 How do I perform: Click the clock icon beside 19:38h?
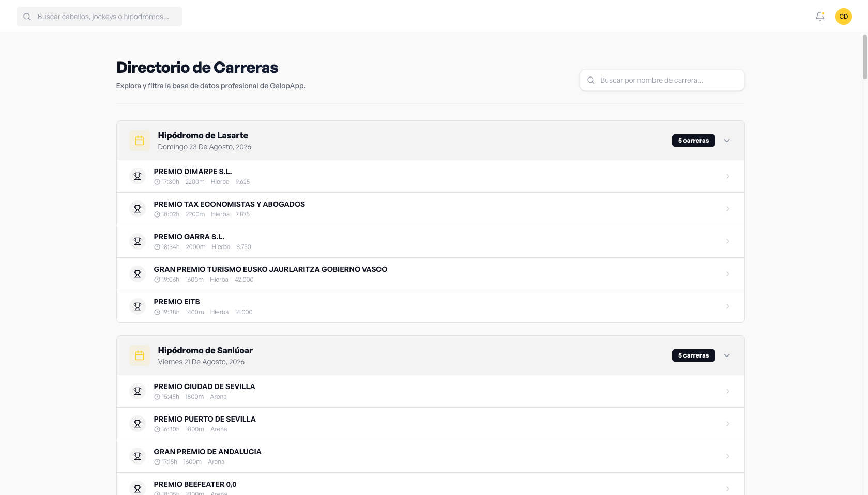point(157,312)
